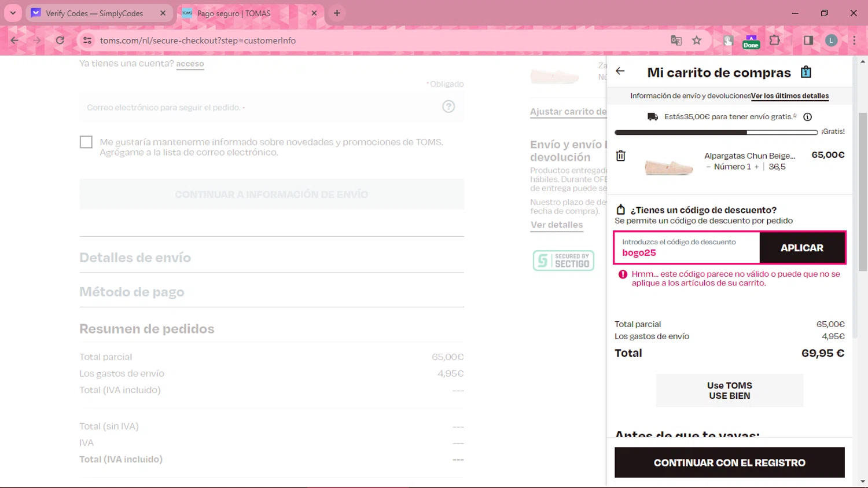Screen dimensions: 868x488
Task: Check the TOMS newsletter checkbox
Action: tap(86, 142)
